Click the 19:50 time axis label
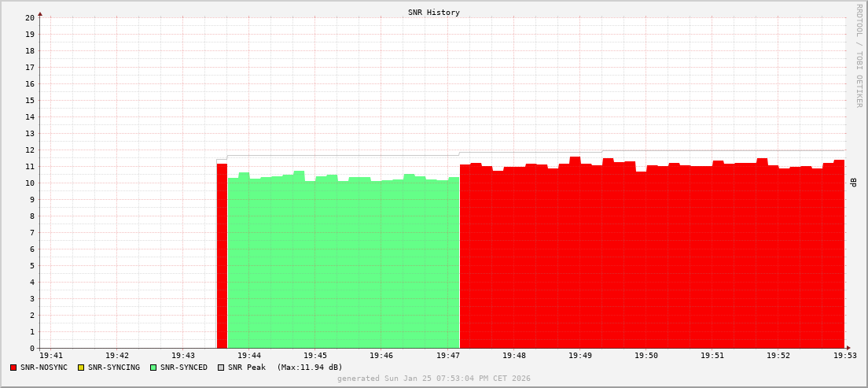This screenshot has width=868, height=388. point(645,357)
